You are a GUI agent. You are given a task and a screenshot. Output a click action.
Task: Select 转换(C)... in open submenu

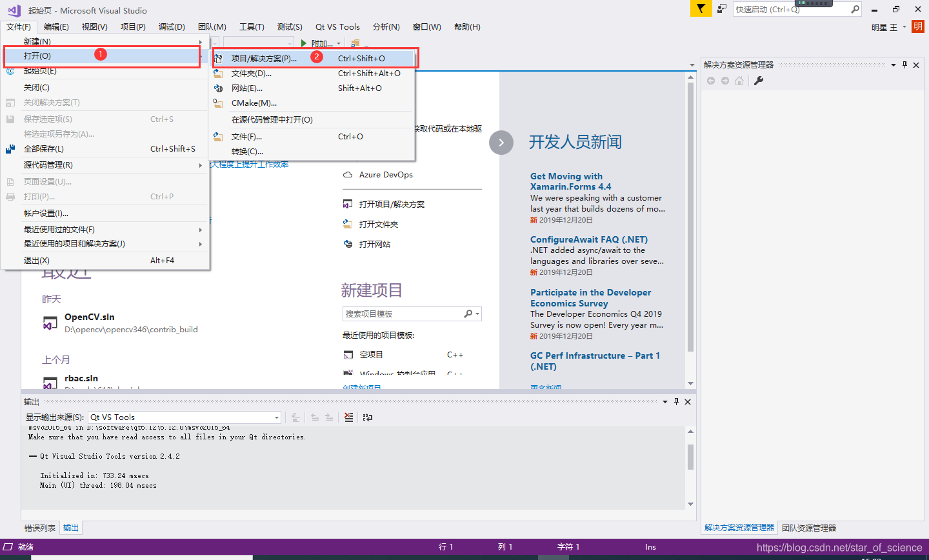click(312, 152)
